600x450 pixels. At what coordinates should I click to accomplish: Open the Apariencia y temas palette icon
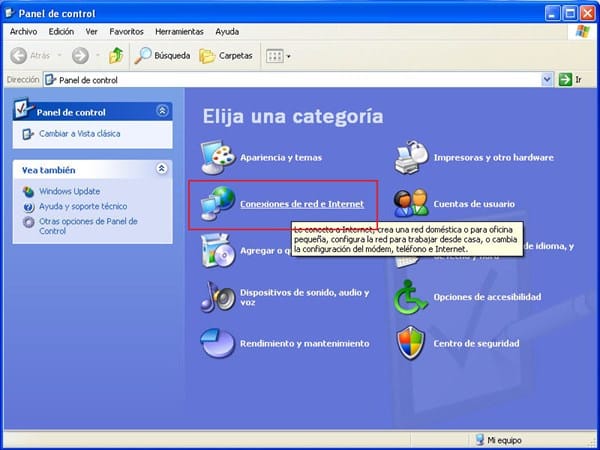tap(218, 157)
